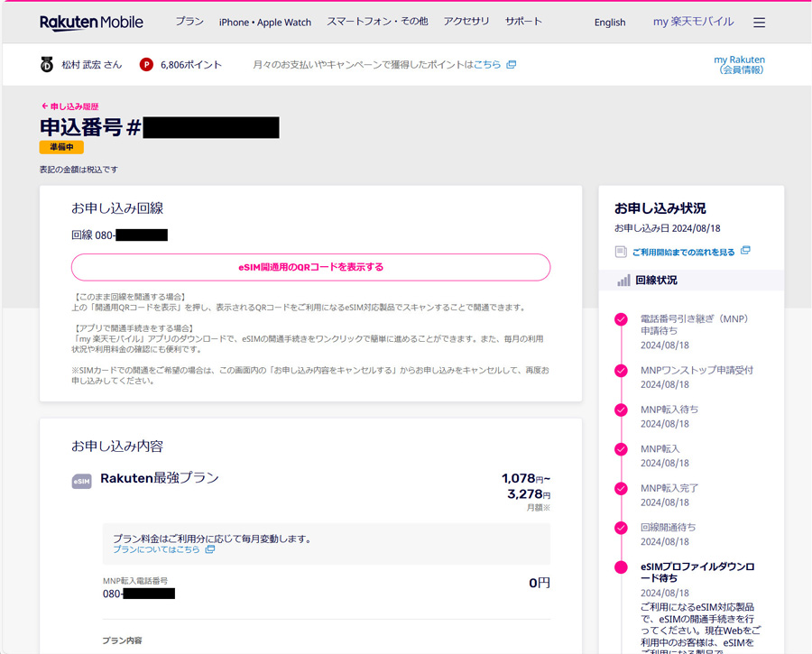Click document icon beside ご利用開始までの流れを見る
Image resolution: width=812 pixels, height=654 pixels.
coord(621,253)
